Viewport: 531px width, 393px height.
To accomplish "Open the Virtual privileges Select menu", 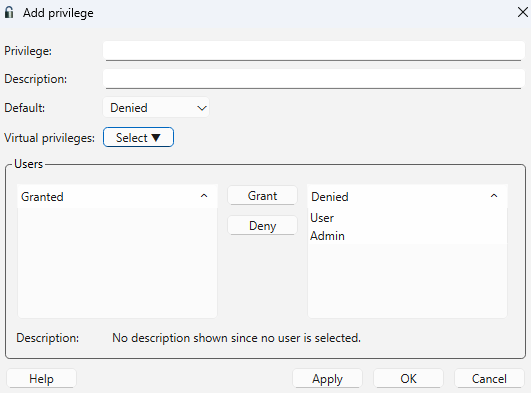I will [x=138, y=138].
